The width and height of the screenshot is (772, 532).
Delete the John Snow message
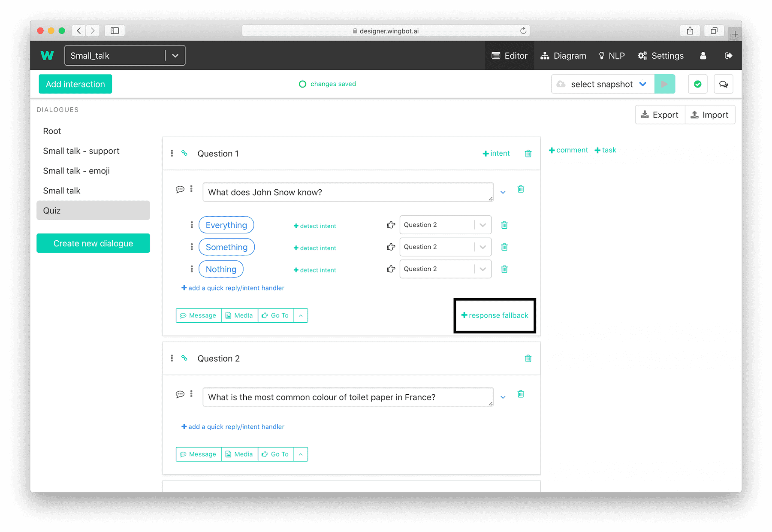(521, 189)
